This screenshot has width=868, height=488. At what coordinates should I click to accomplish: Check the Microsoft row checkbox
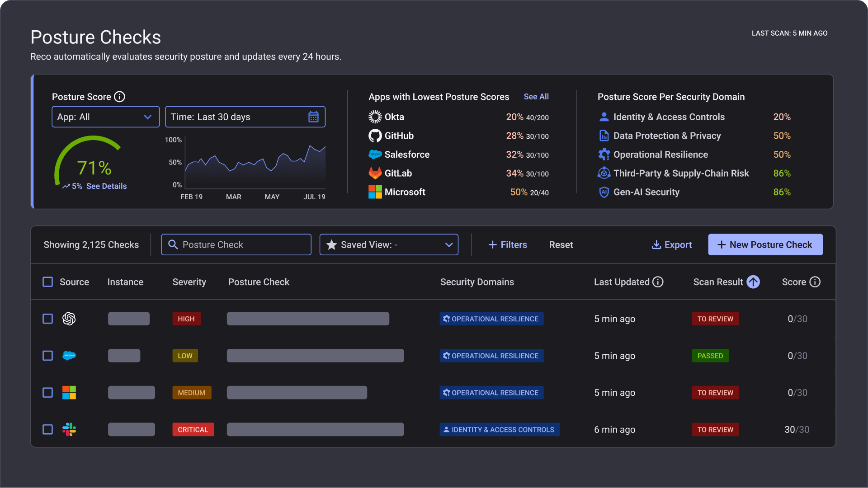click(x=47, y=393)
